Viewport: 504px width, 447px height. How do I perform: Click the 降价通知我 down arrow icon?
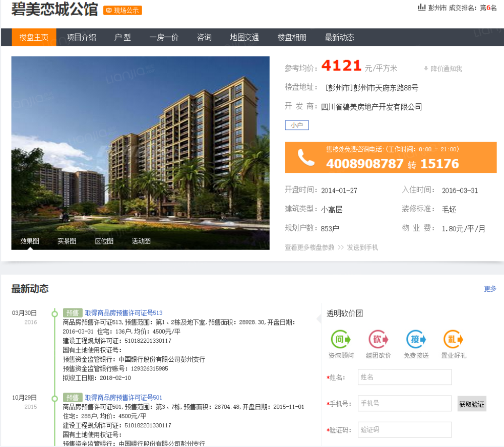426,69
